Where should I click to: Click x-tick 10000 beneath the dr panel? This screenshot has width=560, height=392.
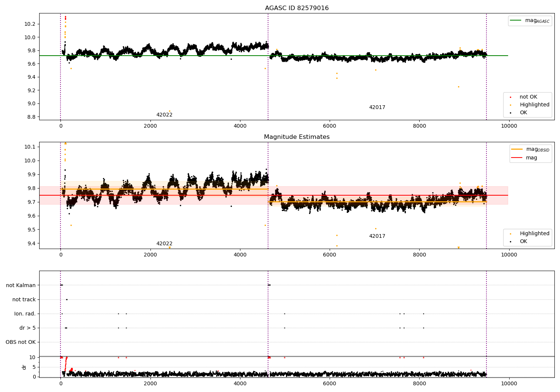(x=509, y=384)
